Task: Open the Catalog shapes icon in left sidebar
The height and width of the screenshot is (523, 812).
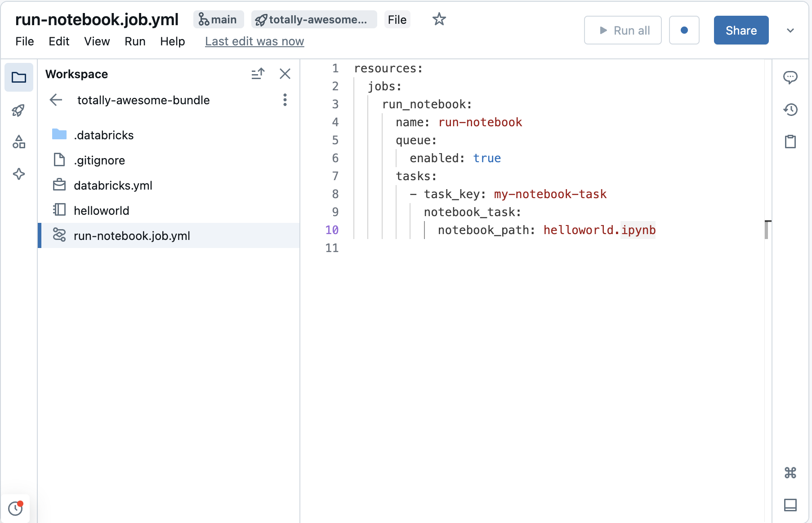Action: [18, 142]
